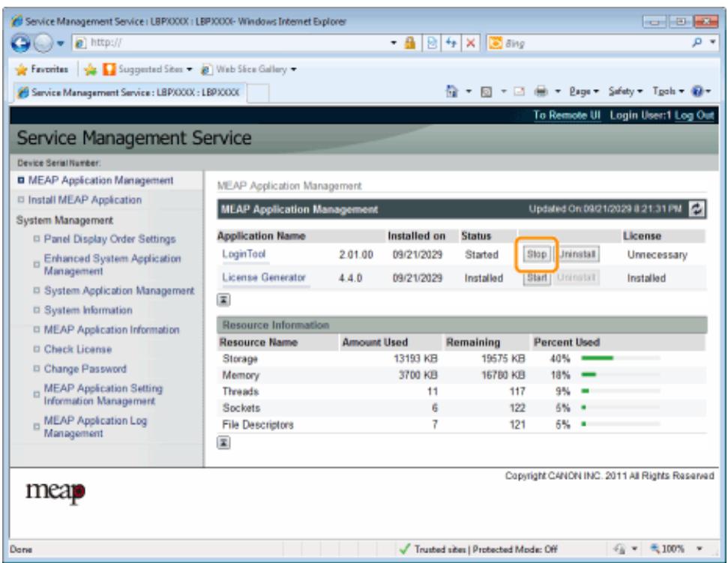728x563 pixels.
Task: Click the security lock icon
Action: click(409, 43)
